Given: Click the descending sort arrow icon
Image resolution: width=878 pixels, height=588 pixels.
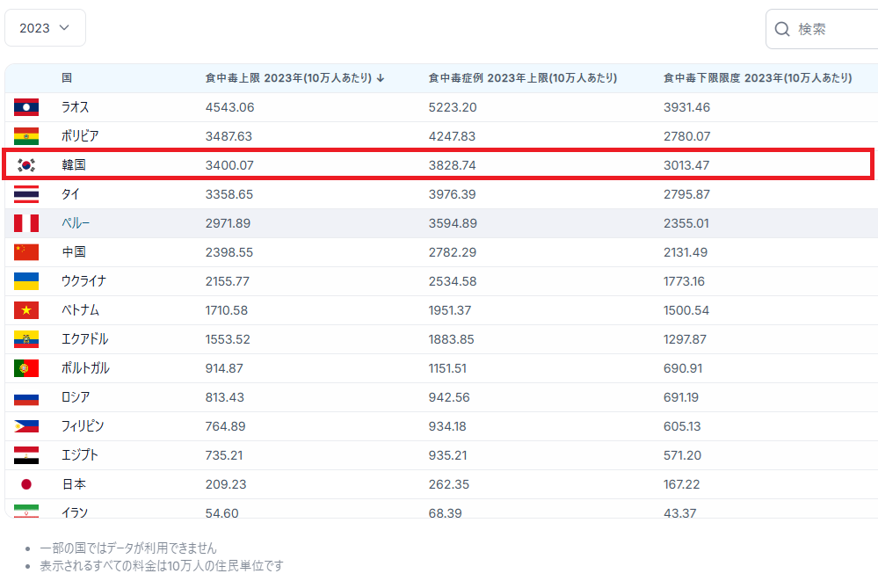Looking at the screenshot, I should coord(381,78).
